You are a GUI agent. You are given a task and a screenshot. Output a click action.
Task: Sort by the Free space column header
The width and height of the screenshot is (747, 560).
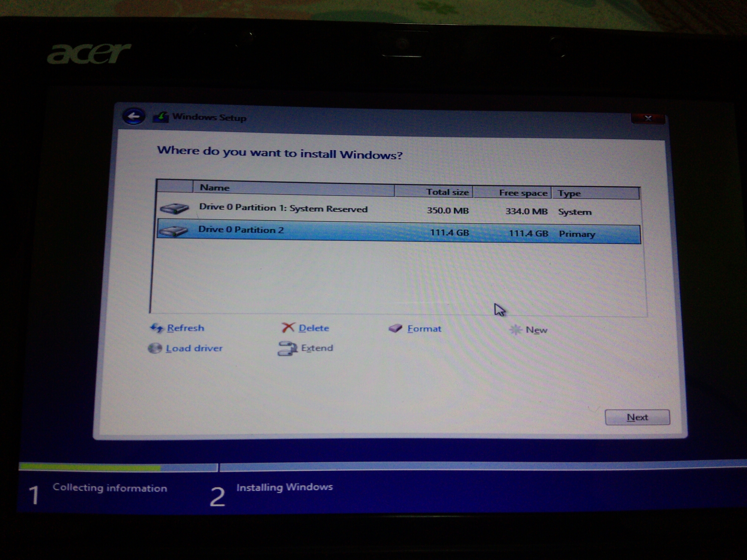point(512,193)
